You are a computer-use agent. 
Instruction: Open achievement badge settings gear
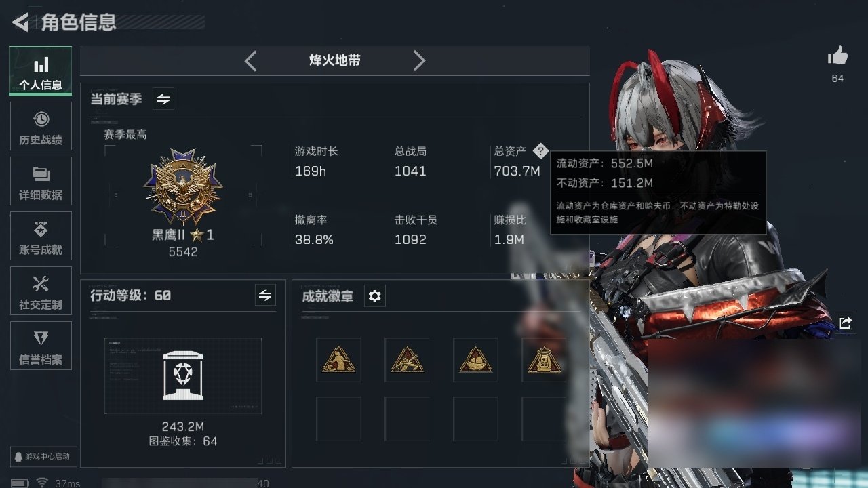coord(374,296)
